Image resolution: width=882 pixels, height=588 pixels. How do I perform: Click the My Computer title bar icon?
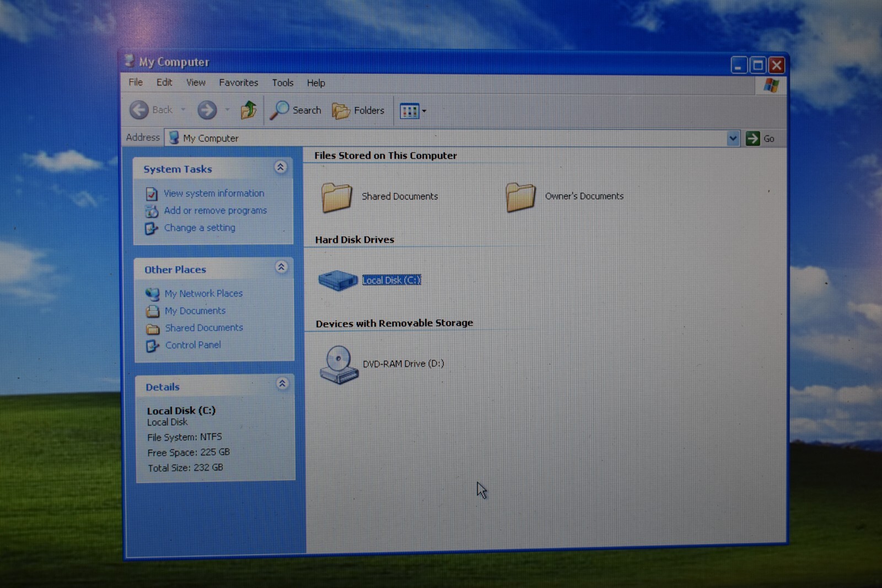(x=130, y=61)
